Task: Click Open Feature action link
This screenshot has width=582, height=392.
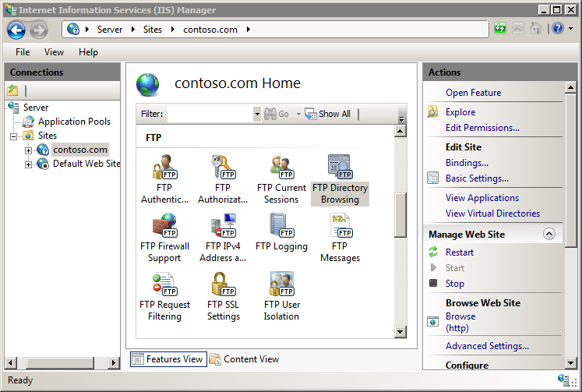Action: tap(473, 93)
